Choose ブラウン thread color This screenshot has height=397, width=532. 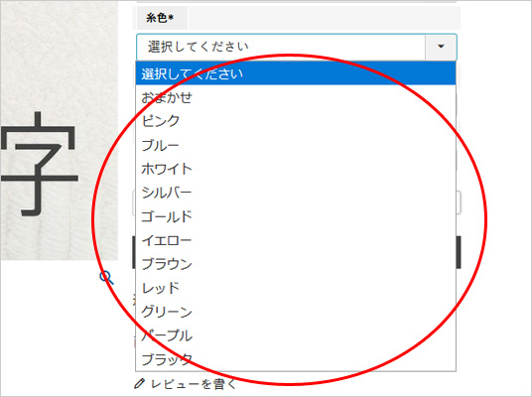(296, 264)
